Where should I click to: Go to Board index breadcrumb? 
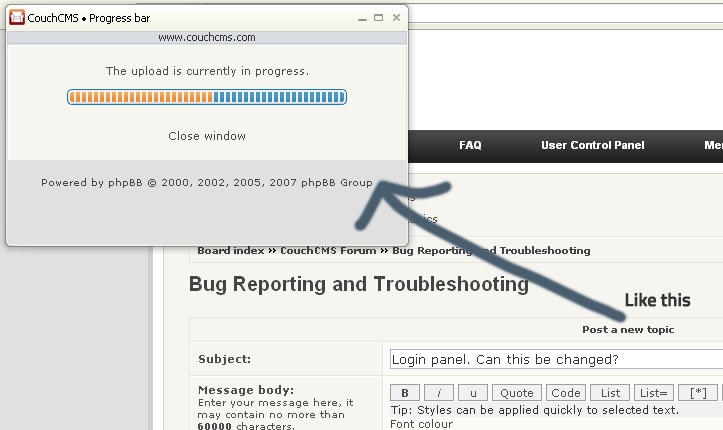pos(231,251)
